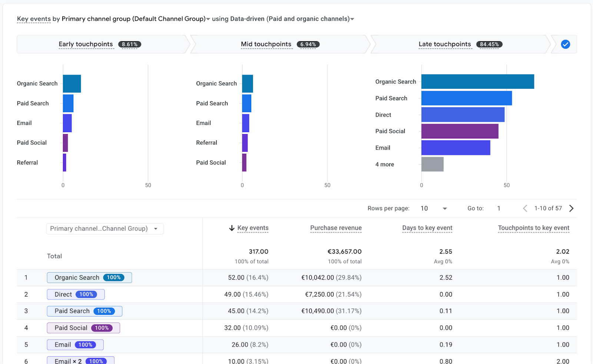593x364 pixels.
Task: Click the Organic Search 100% channel chip
Action: pos(89,277)
